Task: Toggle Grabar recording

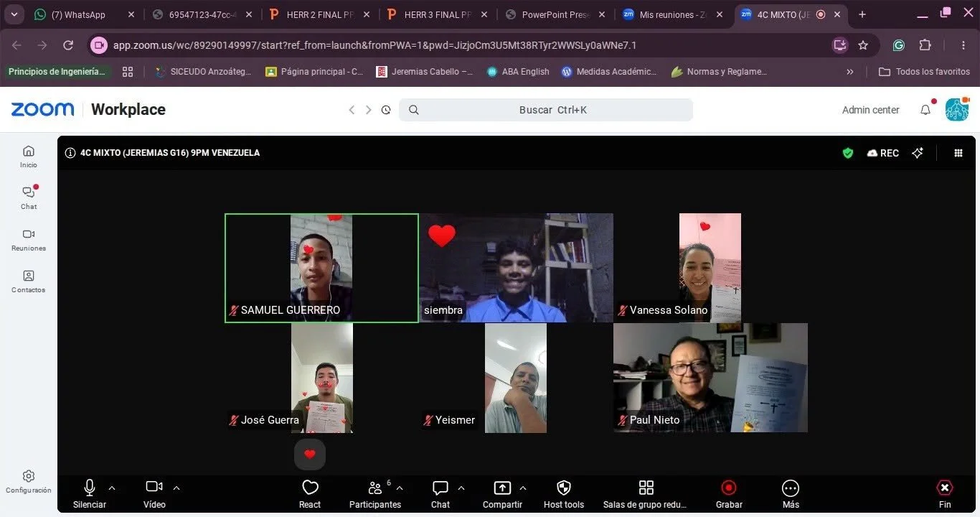Action: tap(729, 494)
